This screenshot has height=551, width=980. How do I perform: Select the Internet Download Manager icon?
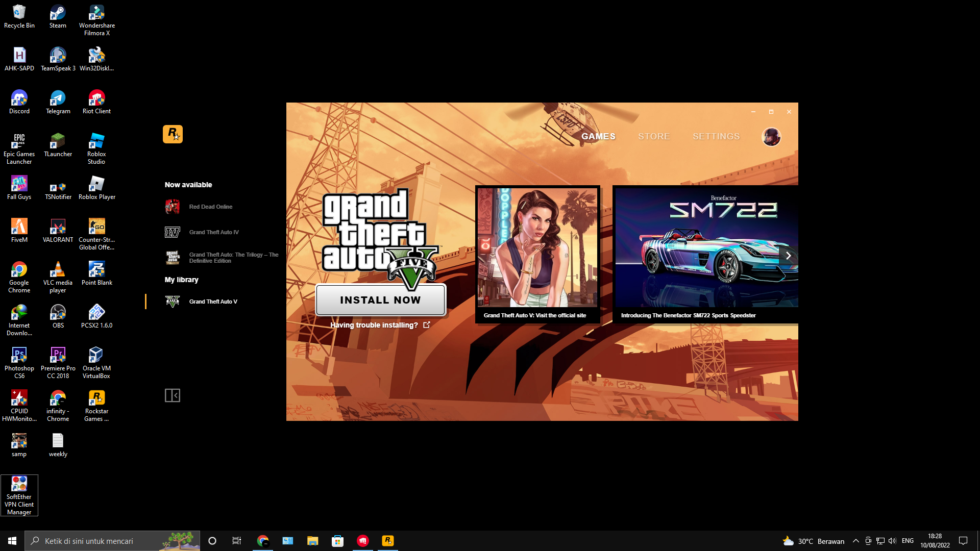pos(19,320)
